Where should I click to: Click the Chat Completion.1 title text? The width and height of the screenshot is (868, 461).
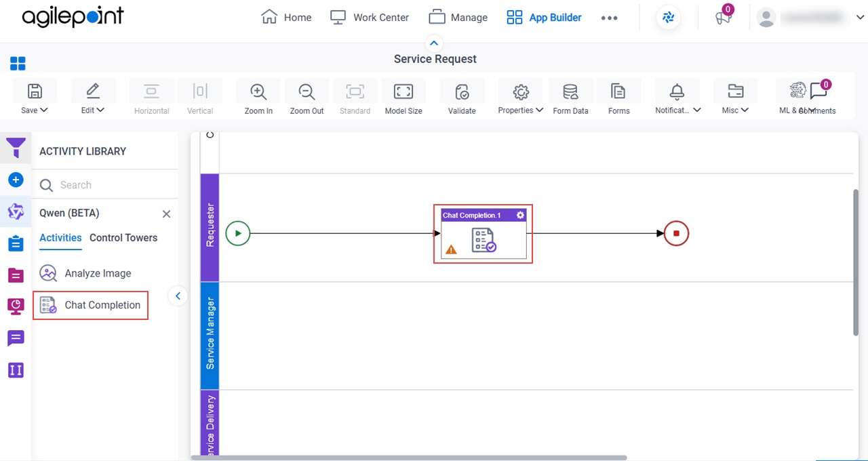click(x=471, y=216)
